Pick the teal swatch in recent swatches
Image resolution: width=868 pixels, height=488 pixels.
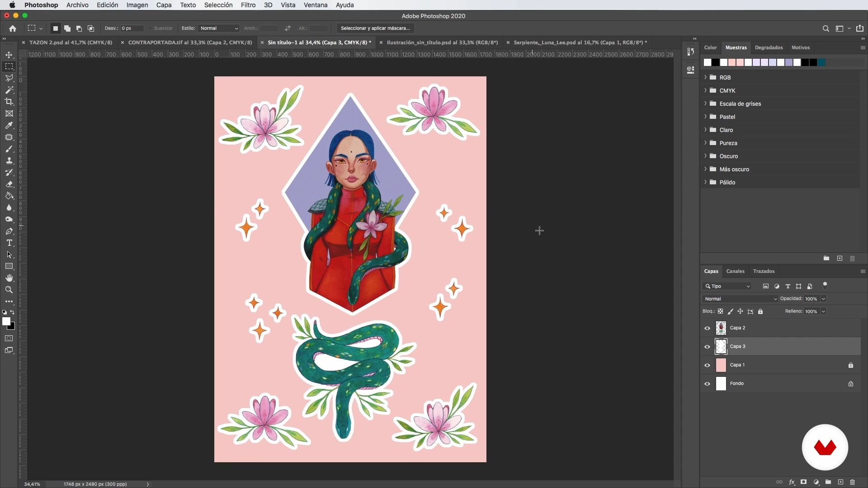pos(821,62)
